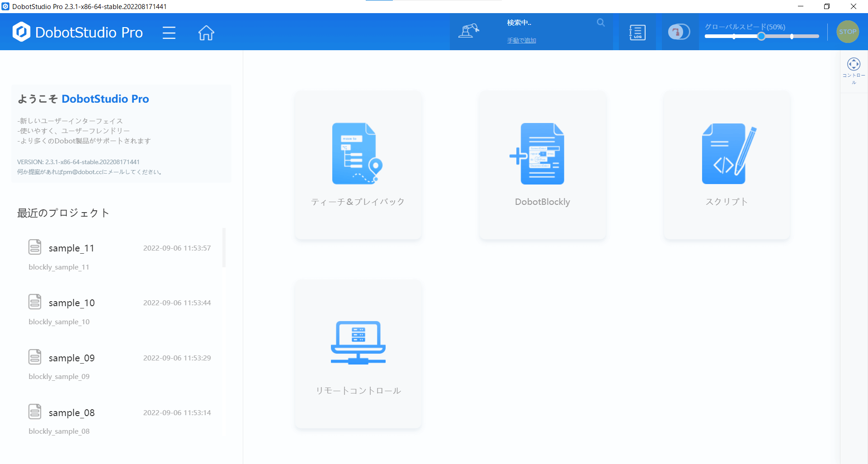Click the global speed label (グローバルスピード(50%))
Viewport: 868px width, 464px height.
click(x=745, y=27)
